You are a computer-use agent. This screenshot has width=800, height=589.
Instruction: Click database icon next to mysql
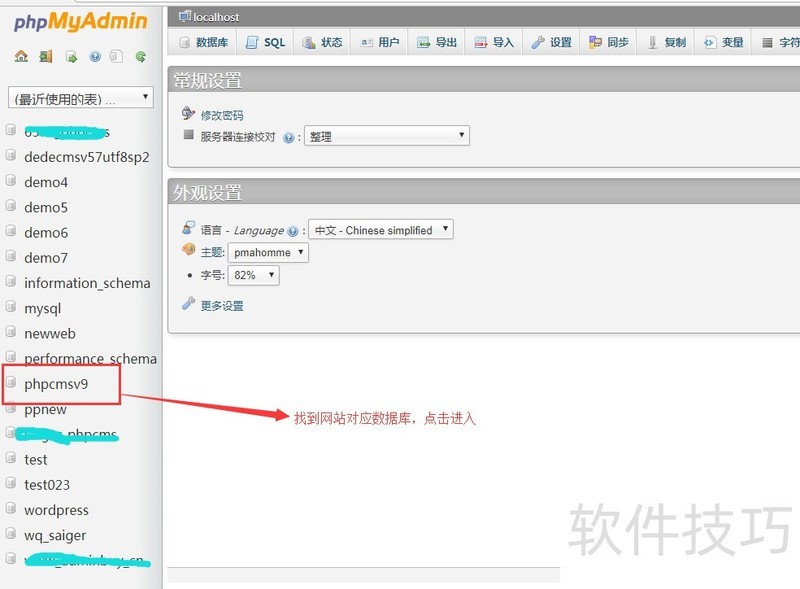11,306
